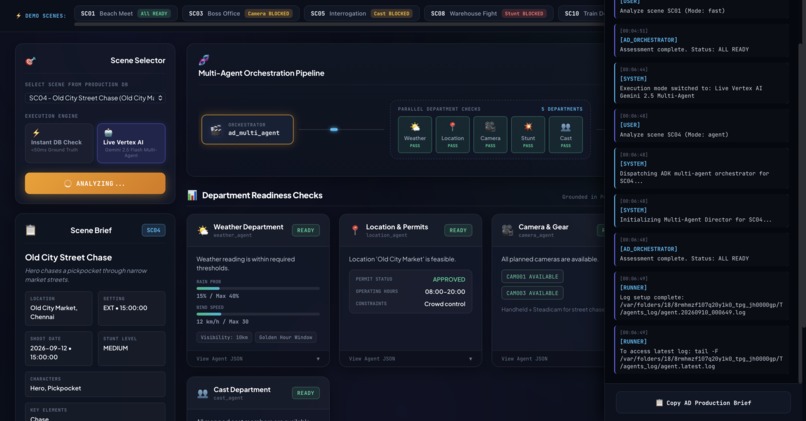The image size is (806, 421).
Task: Click the Golden Hour Window tag
Action: point(285,337)
